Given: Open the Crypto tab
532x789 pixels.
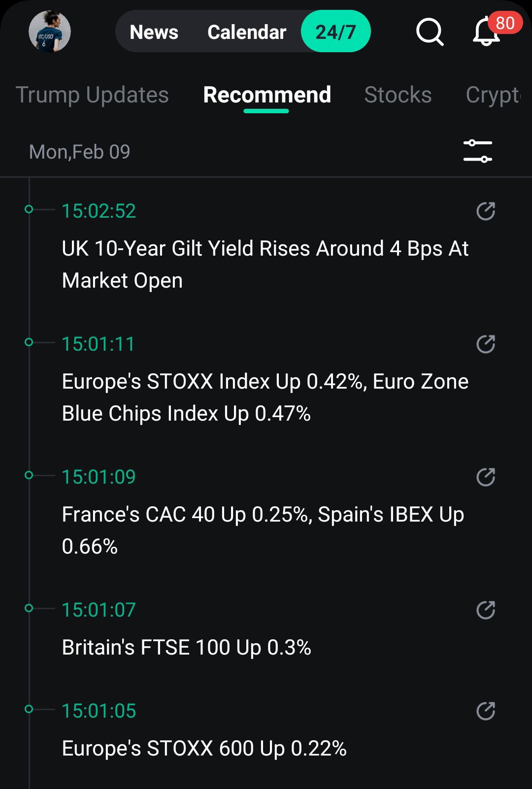Looking at the screenshot, I should [493, 95].
